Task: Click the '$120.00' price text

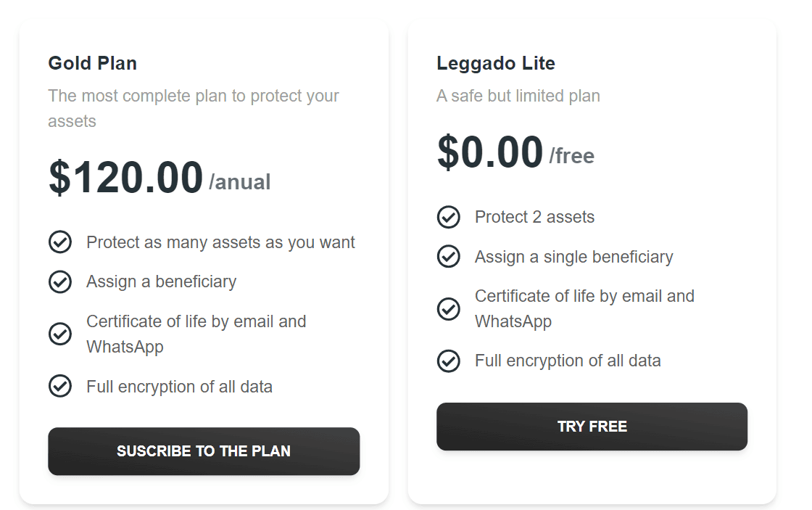Action: [124, 176]
